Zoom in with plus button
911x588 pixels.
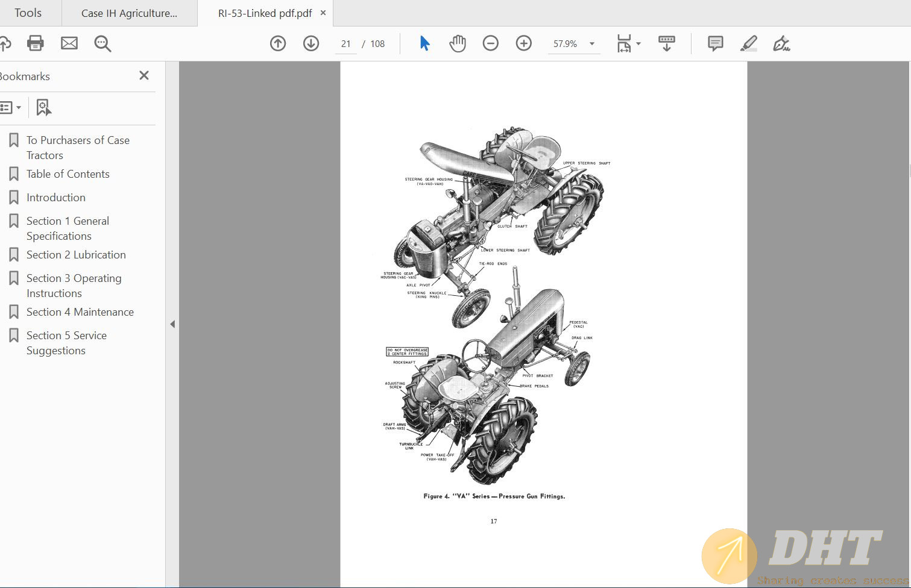click(524, 43)
